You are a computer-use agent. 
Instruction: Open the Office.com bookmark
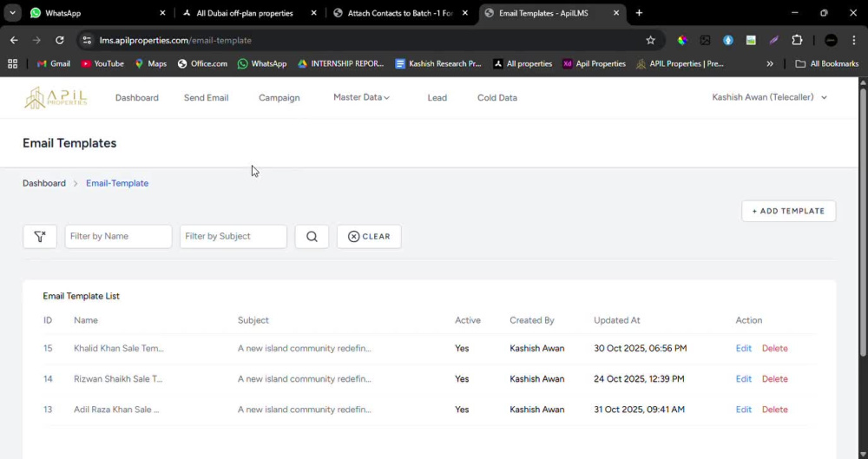[202, 63]
